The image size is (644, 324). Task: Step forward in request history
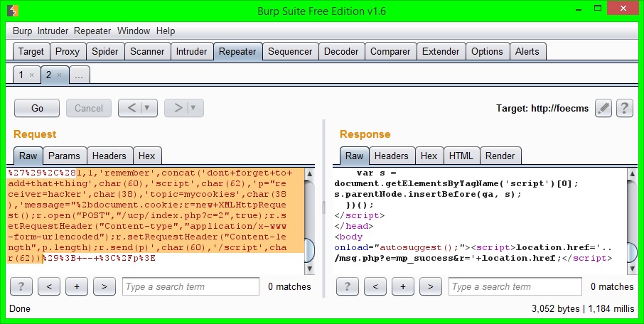pos(178,109)
